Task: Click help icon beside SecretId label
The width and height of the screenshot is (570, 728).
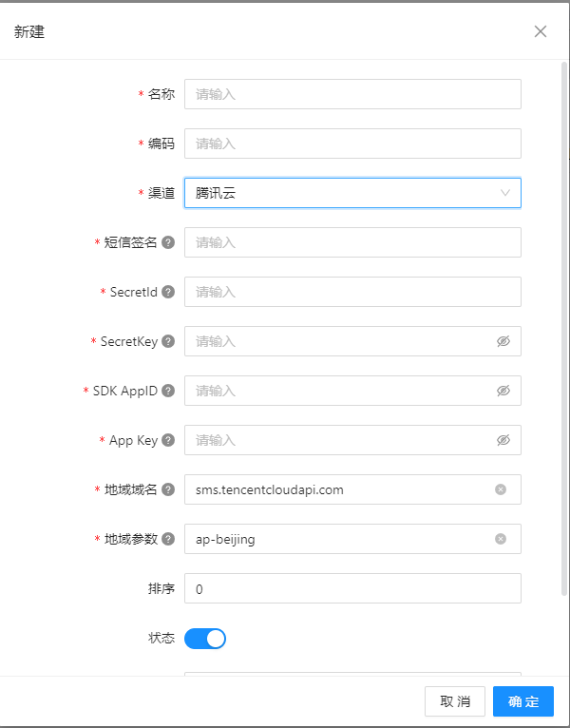Action: [x=168, y=292]
